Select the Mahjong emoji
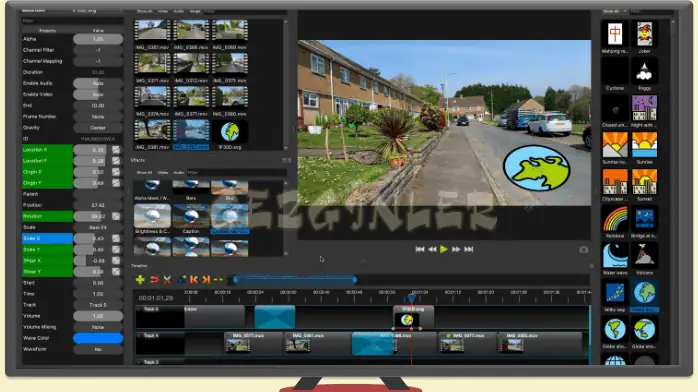The image size is (698, 392). tap(615, 34)
